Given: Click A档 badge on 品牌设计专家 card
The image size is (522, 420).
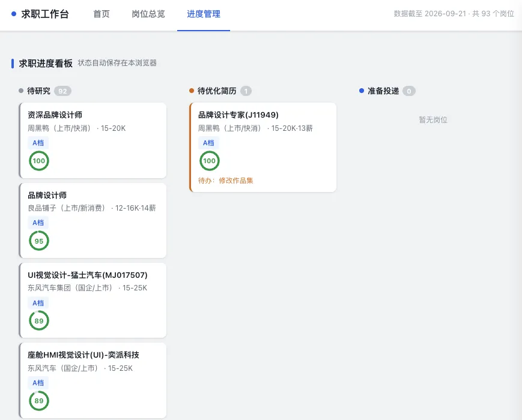Looking at the screenshot, I should 208,143.
